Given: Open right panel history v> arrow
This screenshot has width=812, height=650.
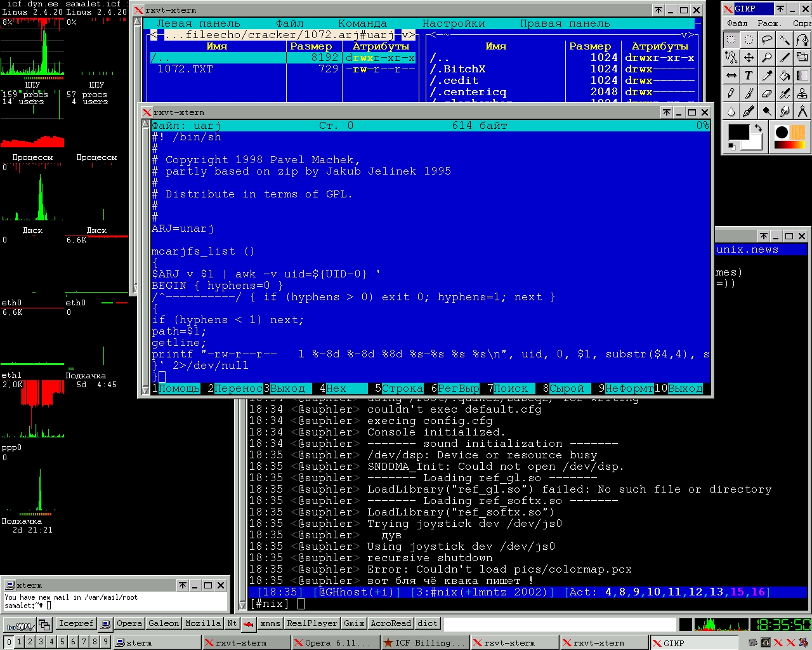Looking at the screenshot, I should 687,35.
